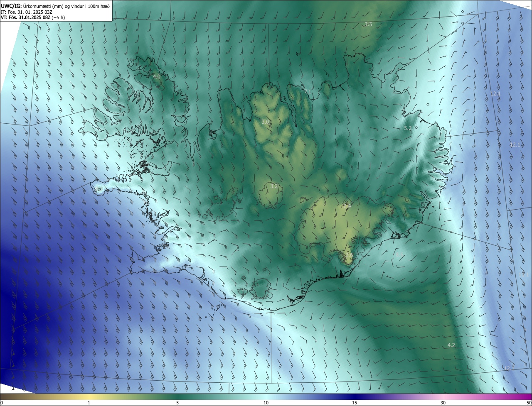Click the map value label '3.2'

tap(274, 186)
